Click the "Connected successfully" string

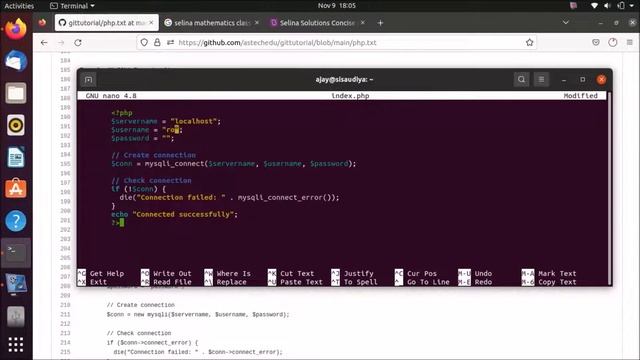coord(183,214)
